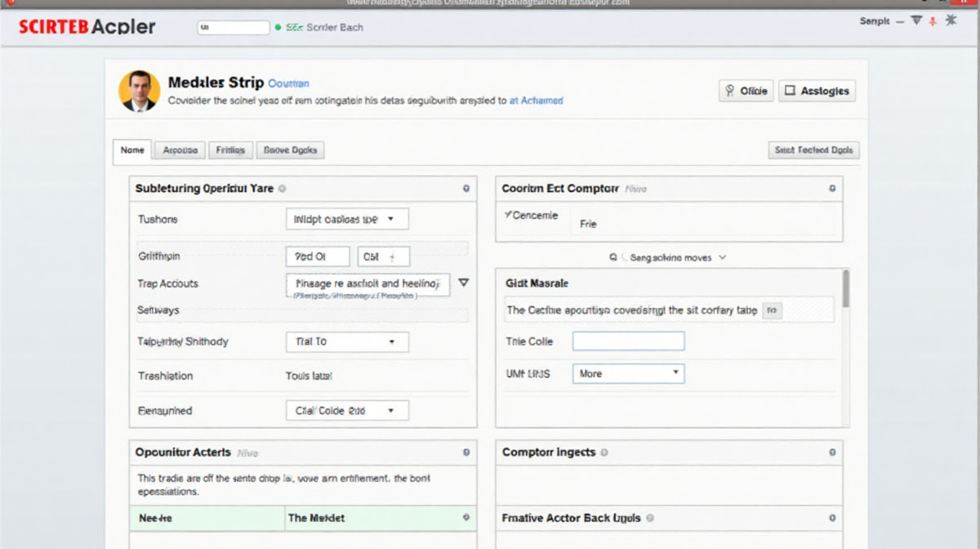Open the Taipeuriry Shithody dropdown

click(347, 341)
